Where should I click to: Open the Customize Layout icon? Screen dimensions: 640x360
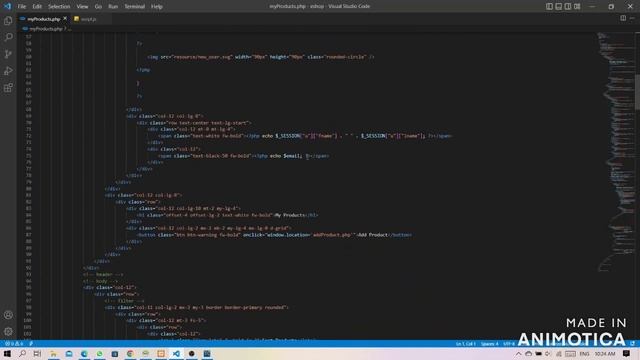click(577, 6)
